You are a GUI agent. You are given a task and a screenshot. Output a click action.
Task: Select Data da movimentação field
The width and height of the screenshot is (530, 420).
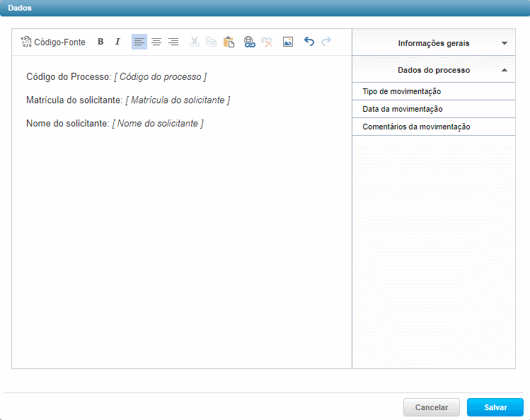pos(403,109)
